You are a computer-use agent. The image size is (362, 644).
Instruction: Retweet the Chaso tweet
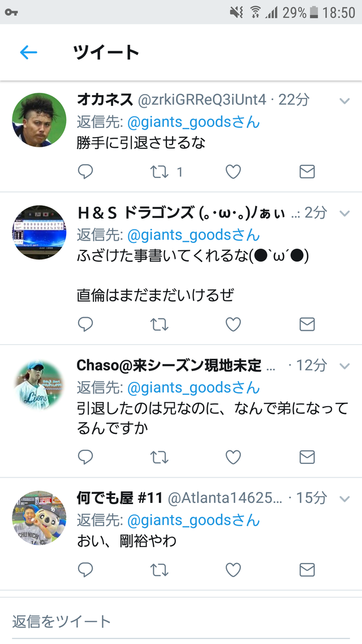[x=160, y=457]
